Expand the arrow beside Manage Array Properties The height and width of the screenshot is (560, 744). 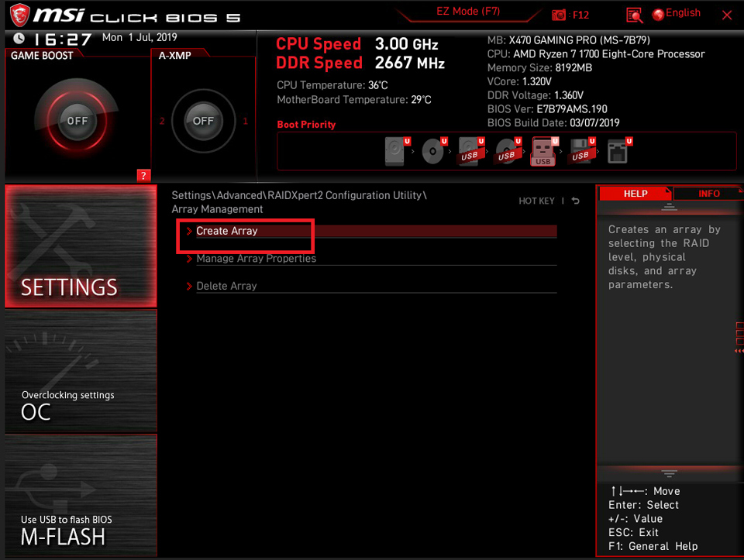coord(189,259)
